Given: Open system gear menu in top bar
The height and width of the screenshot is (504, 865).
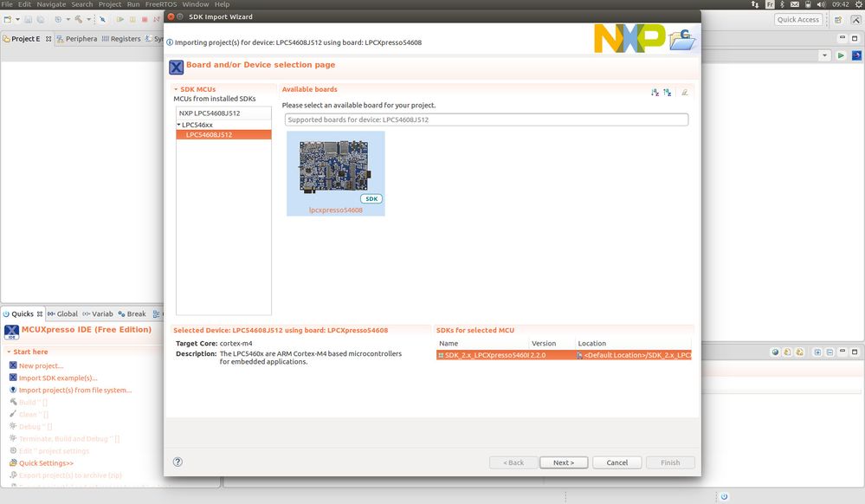Looking at the screenshot, I should click(858, 4).
